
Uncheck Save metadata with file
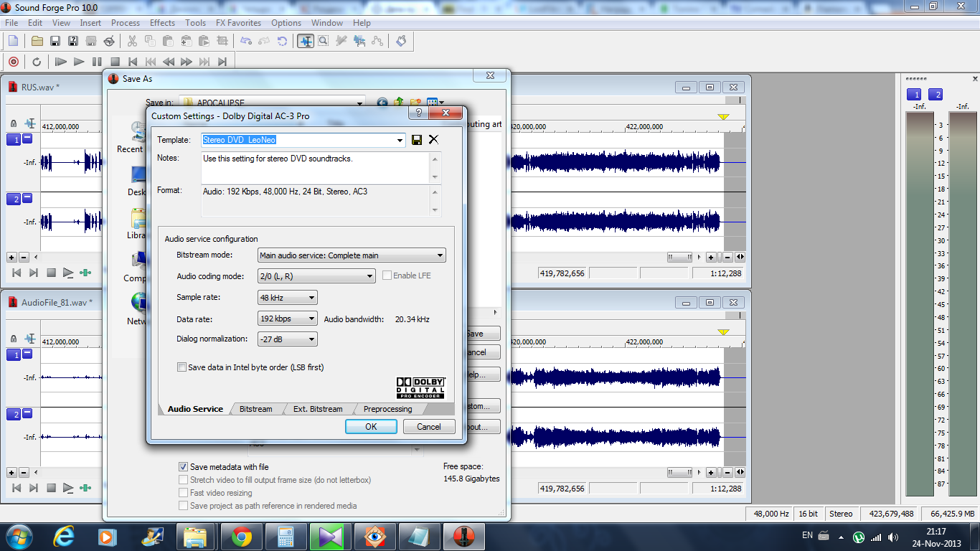pos(183,467)
